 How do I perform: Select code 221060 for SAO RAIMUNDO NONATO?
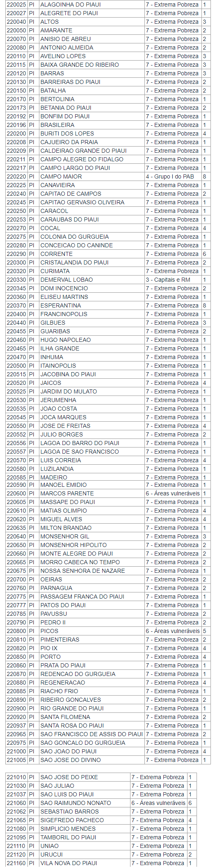click(16, 803)
